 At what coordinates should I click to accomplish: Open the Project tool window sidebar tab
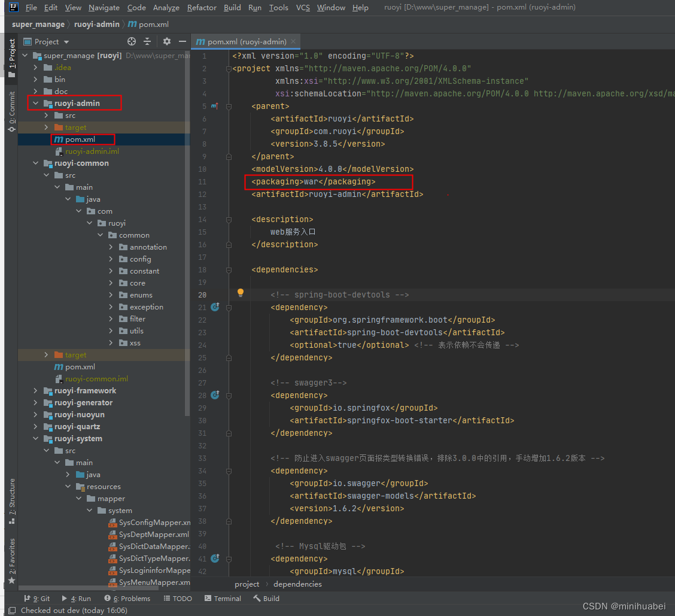(x=11, y=57)
